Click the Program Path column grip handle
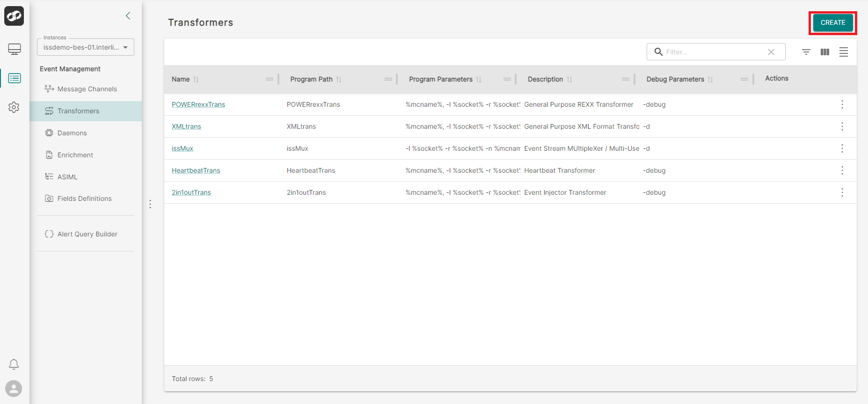Screen dimensions: 868x404 (388, 79)
